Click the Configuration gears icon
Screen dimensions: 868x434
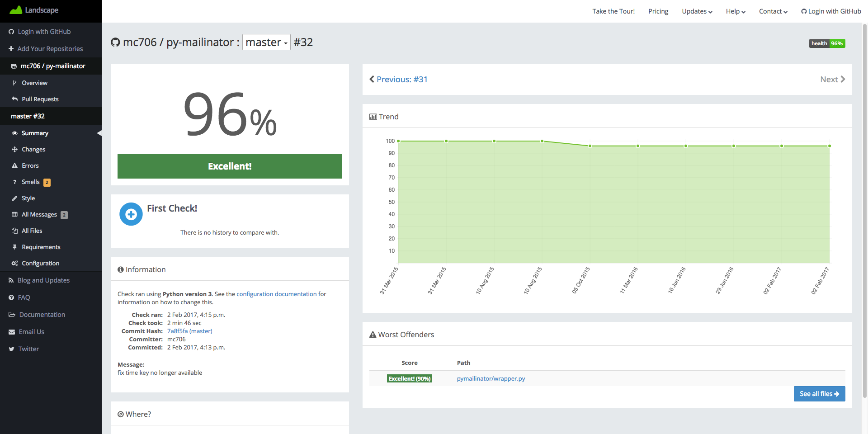point(14,263)
